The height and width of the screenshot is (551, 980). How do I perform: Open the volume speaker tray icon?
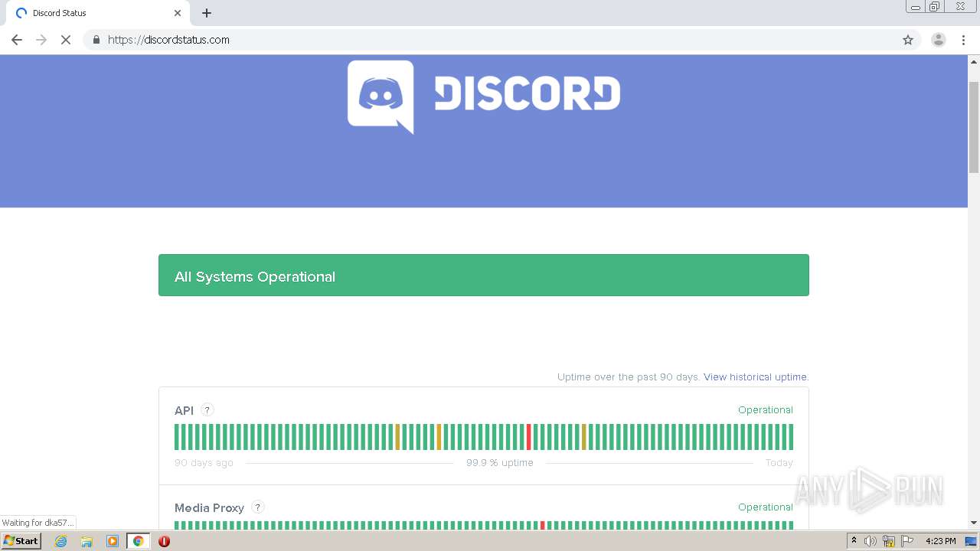[x=871, y=541]
